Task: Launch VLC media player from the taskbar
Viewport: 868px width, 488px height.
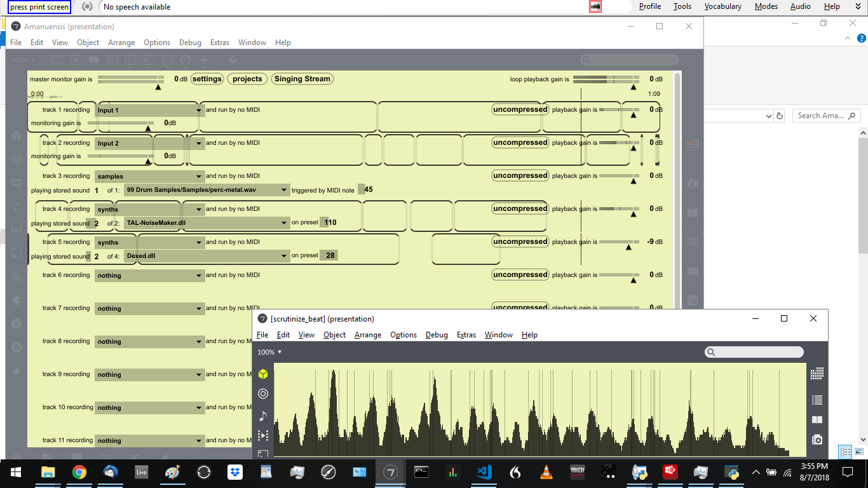Action: tap(545, 473)
